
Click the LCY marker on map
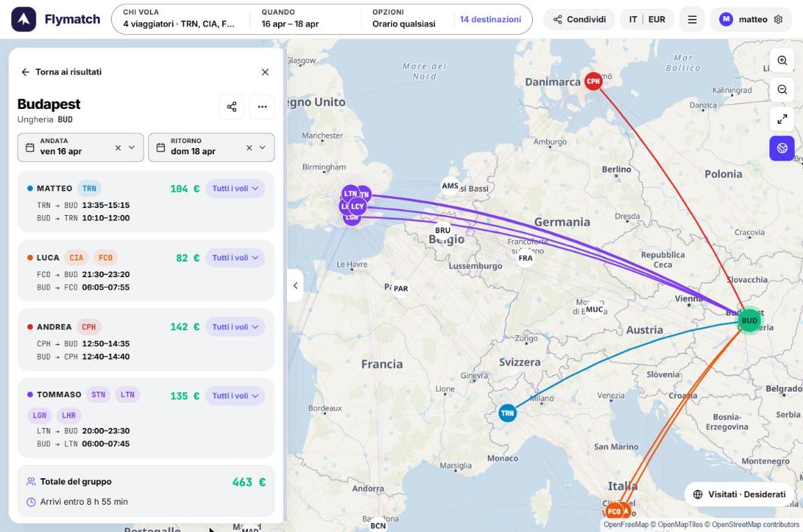click(x=357, y=207)
